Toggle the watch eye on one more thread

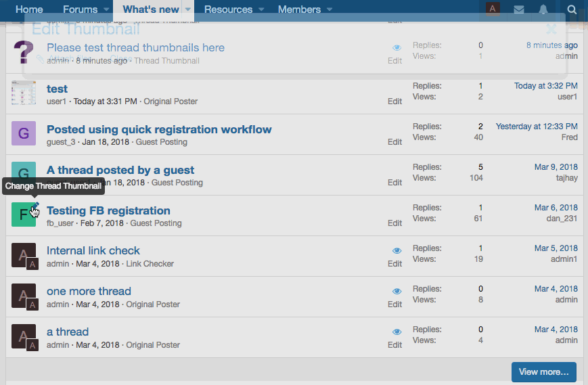397,292
